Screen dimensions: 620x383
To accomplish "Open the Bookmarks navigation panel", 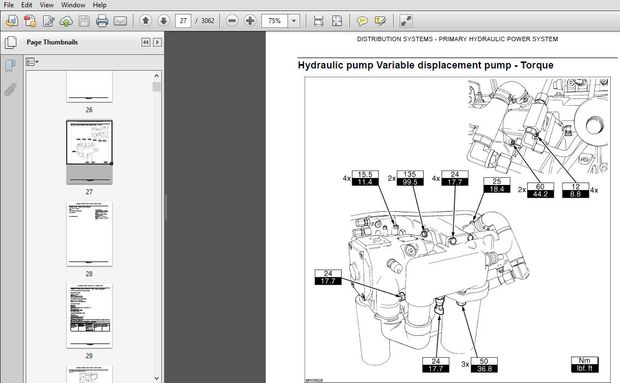I will pos(10,66).
